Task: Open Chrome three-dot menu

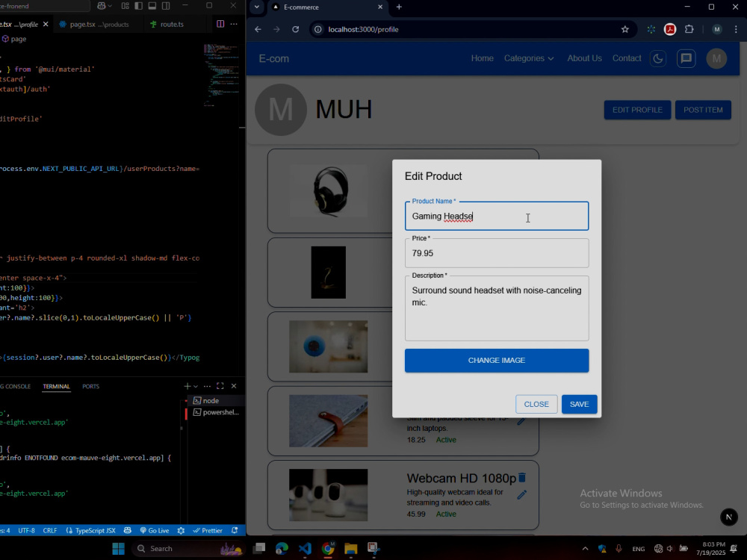Action: [736, 30]
